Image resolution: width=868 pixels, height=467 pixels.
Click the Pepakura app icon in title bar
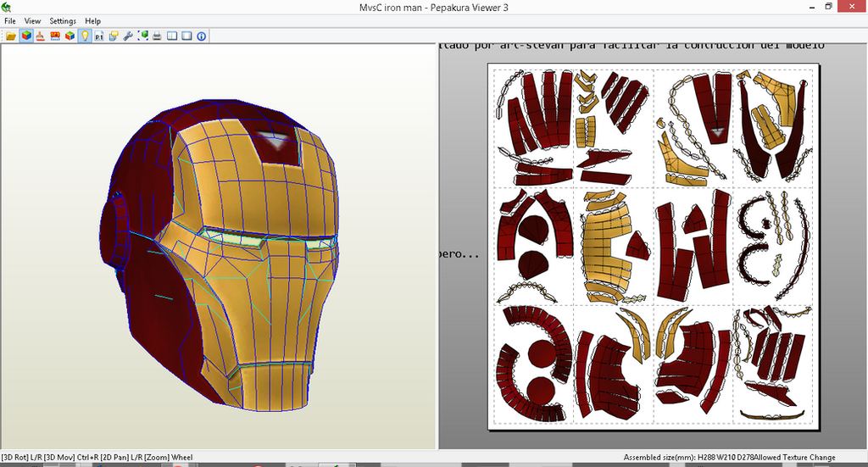point(6,7)
